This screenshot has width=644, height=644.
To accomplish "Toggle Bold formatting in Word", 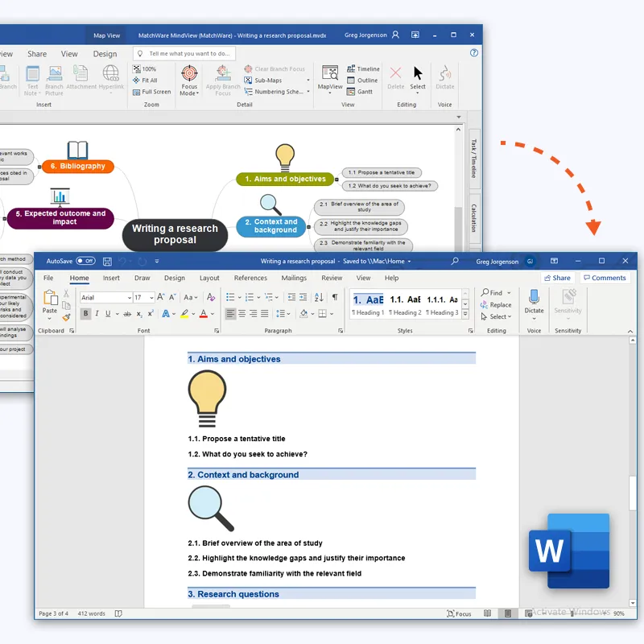I will pyautogui.click(x=85, y=314).
